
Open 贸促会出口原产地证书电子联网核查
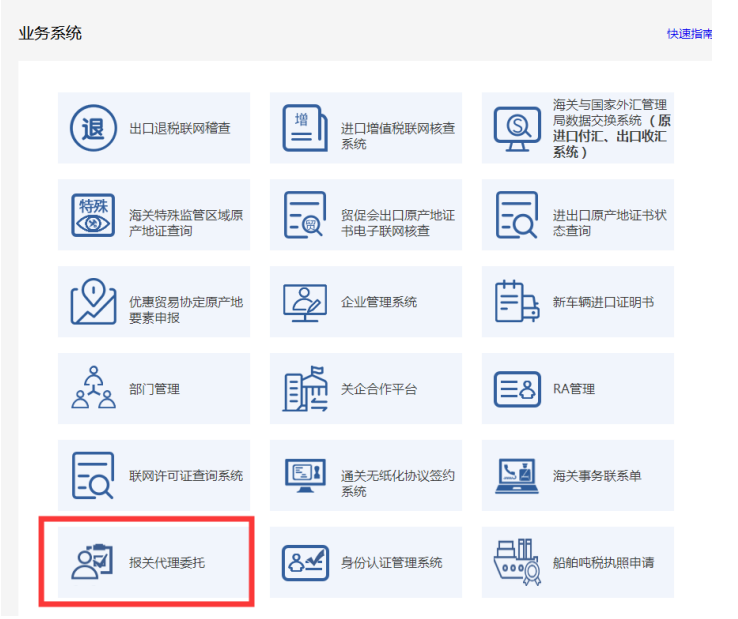click(x=366, y=215)
